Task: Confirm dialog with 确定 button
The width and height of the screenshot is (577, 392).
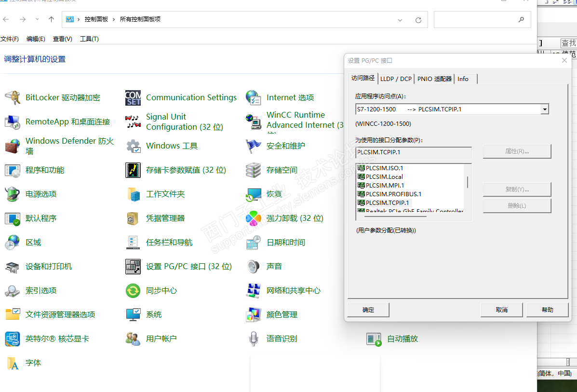Action: coord(368,310)
